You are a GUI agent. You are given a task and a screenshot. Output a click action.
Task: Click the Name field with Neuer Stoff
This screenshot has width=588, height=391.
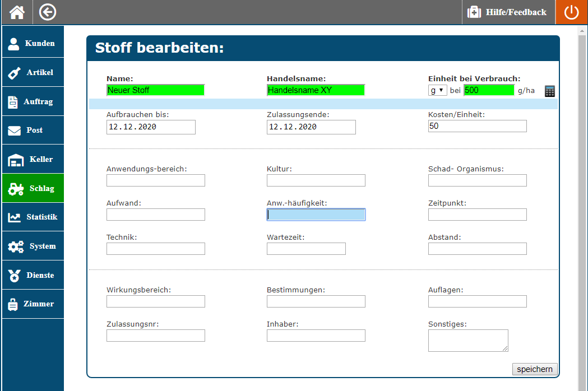click(155, 90)
